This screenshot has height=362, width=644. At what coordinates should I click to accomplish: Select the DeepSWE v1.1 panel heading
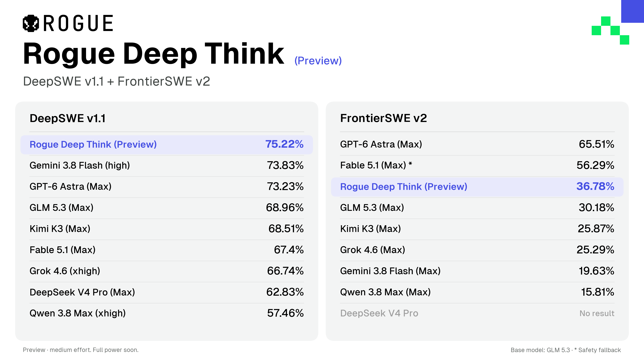[x=67, y=118]
